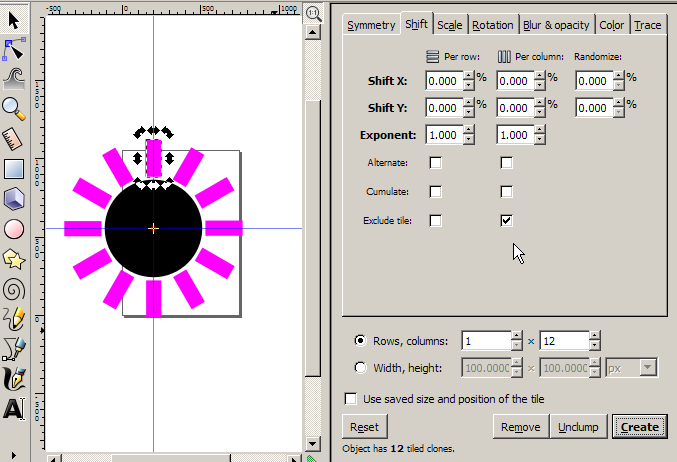Check Use saved size and position of tile
This screenshot has height=462, width=677.
coord(350,398)
